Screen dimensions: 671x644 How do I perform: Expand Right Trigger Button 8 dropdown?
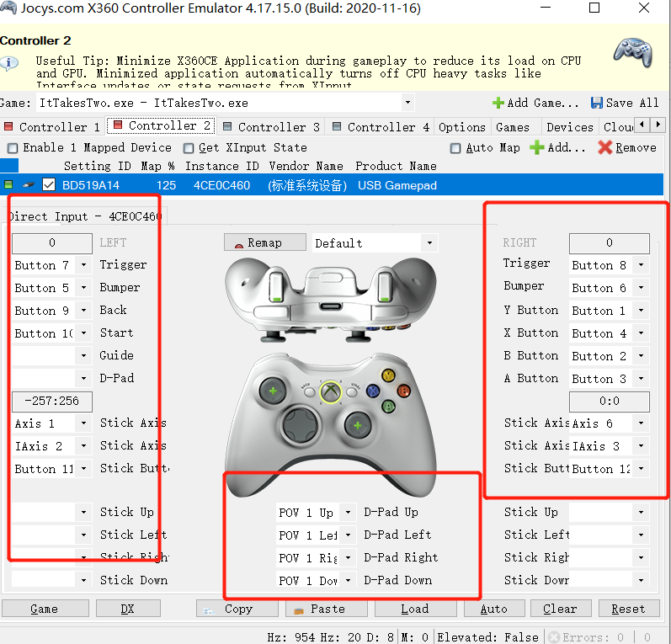point(641,265)
